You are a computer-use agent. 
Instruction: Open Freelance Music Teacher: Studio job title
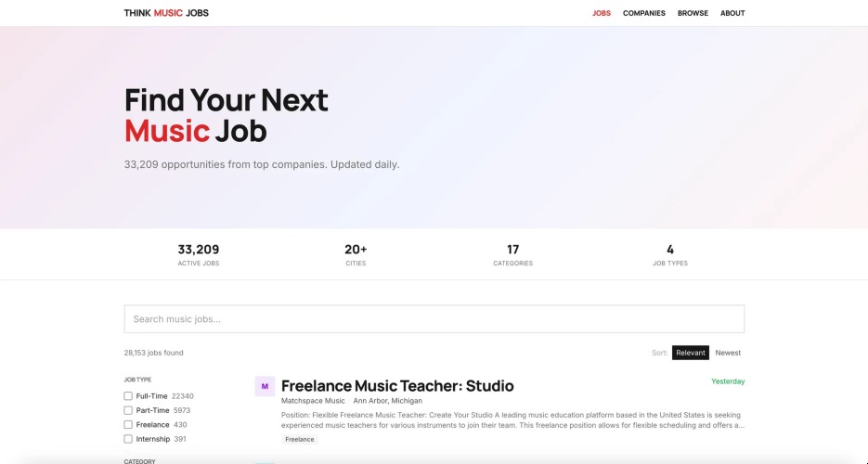coord(397,385)
